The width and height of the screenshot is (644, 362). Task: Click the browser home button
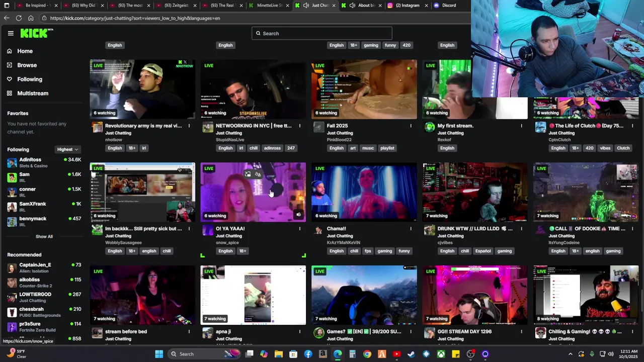[31, 18]
